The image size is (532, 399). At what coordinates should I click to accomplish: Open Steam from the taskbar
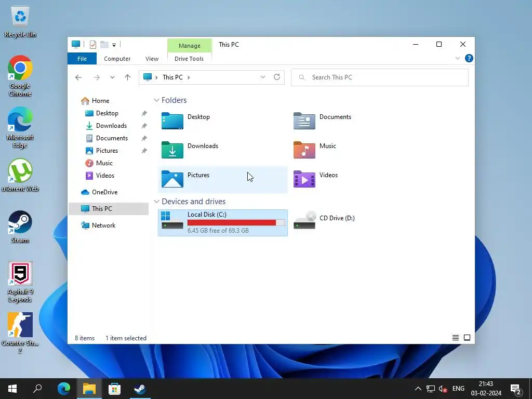tap(140, 389)
